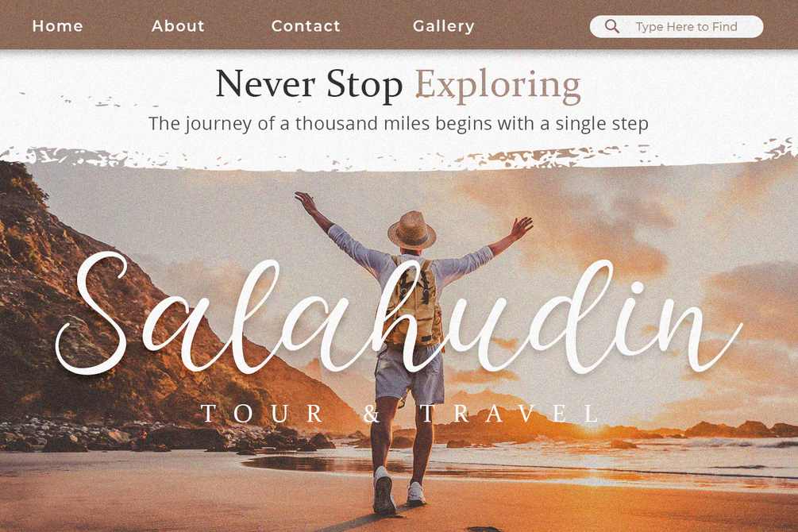Open the Home menu item
Image resolution: width=798 pixels, height=532 pixels.
[x=57, y=26]
